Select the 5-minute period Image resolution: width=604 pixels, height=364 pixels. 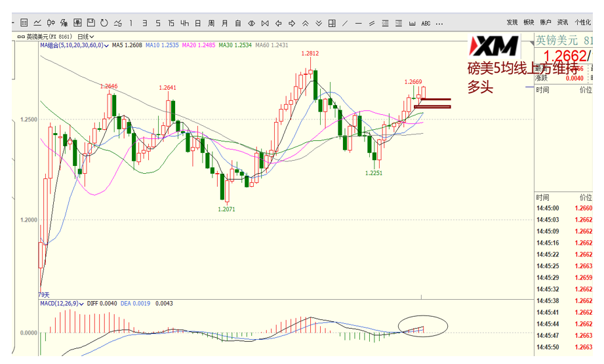(158, 23)
